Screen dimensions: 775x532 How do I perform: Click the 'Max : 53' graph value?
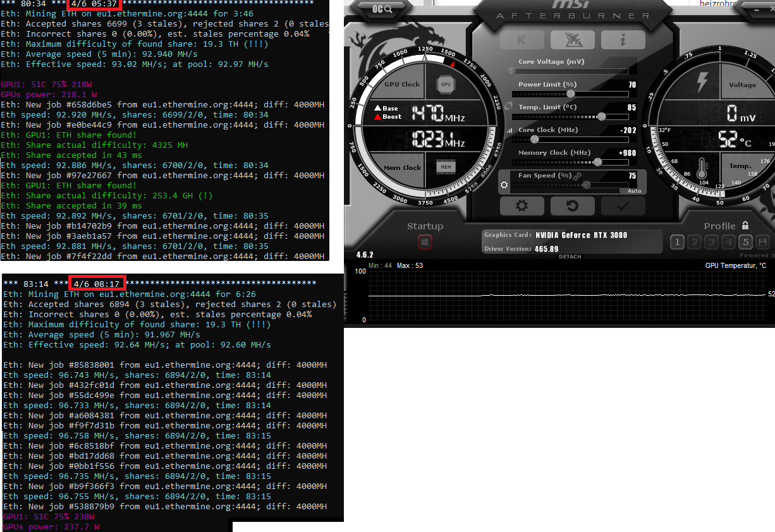point(410,265)
